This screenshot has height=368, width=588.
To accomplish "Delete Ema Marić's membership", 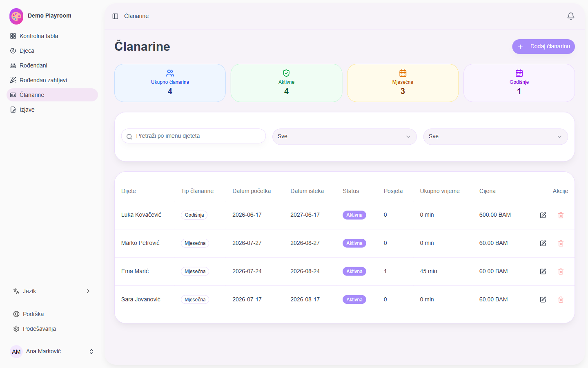I will pos(561,272).
